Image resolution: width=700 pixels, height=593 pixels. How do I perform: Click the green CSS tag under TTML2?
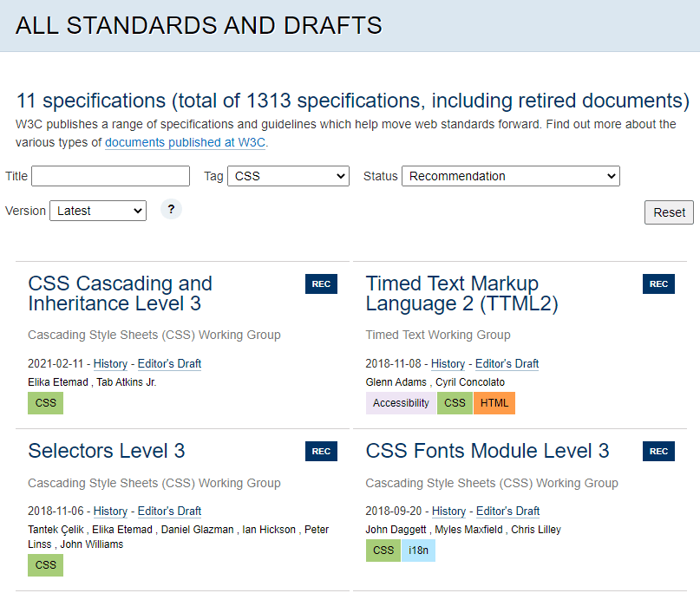(455, 403)
